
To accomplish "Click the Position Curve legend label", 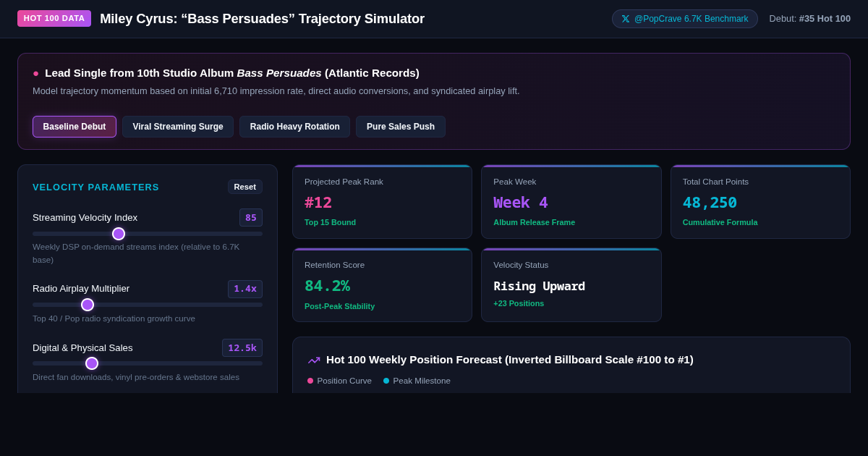I will (x=344, y=381).
